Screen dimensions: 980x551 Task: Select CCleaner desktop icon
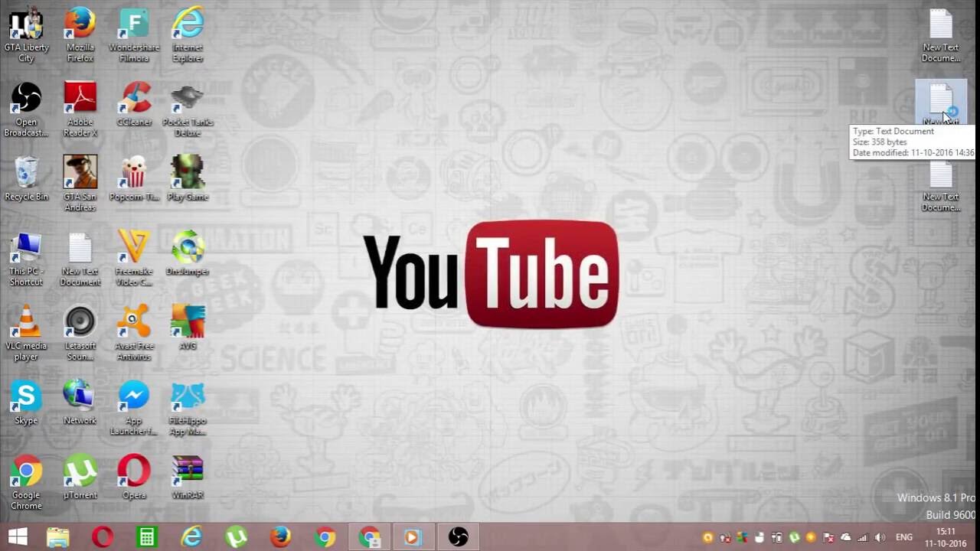coord(134,103)
